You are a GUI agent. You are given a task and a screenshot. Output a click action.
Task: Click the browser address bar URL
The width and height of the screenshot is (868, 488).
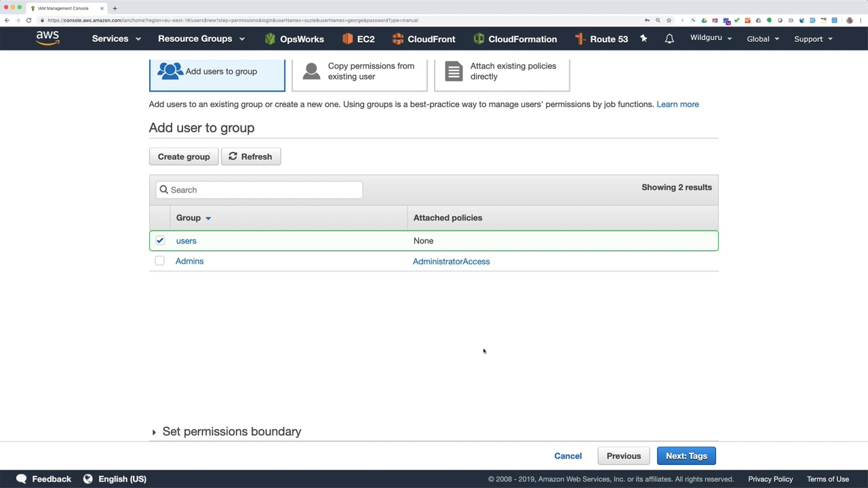[x=233, y=20]
